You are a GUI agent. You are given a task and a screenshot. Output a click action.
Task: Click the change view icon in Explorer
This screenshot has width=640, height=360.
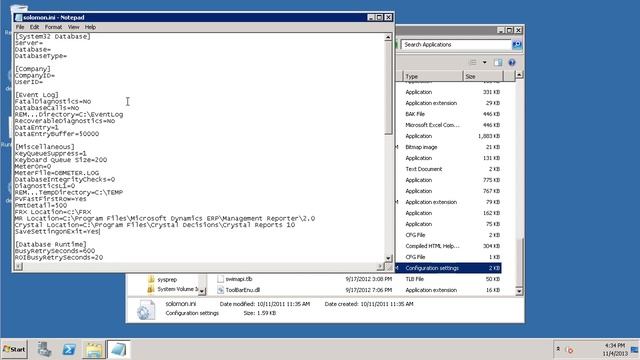473,62
